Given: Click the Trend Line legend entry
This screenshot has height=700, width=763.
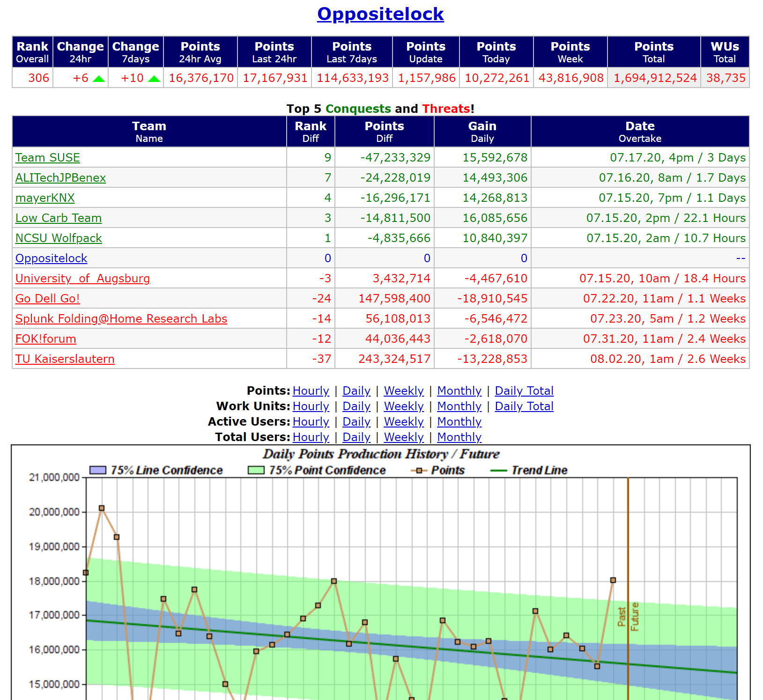Looking at the screenshot, I should point(529,471).
